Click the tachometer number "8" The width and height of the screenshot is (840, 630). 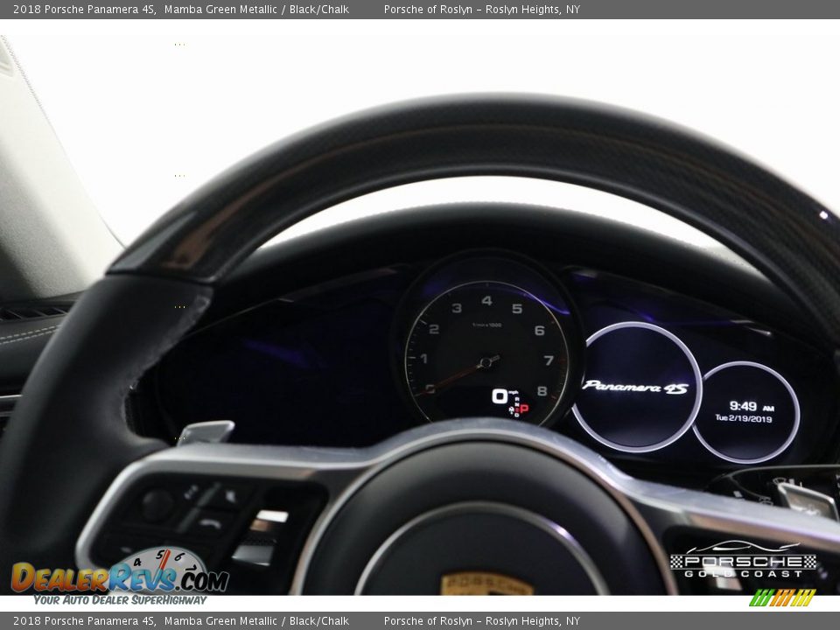(x=542, y=390)
